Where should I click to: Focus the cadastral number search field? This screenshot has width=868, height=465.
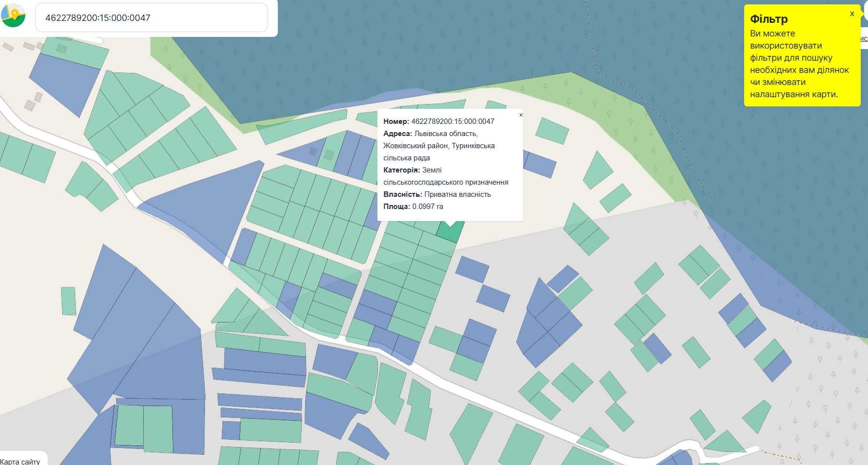pyautogui.click(x=151, y=18)
